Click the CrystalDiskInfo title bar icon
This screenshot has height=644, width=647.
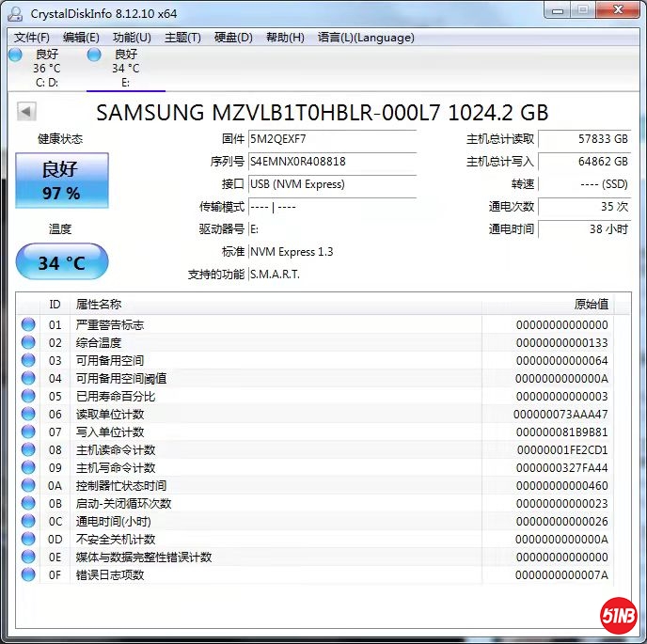[16, 13]
